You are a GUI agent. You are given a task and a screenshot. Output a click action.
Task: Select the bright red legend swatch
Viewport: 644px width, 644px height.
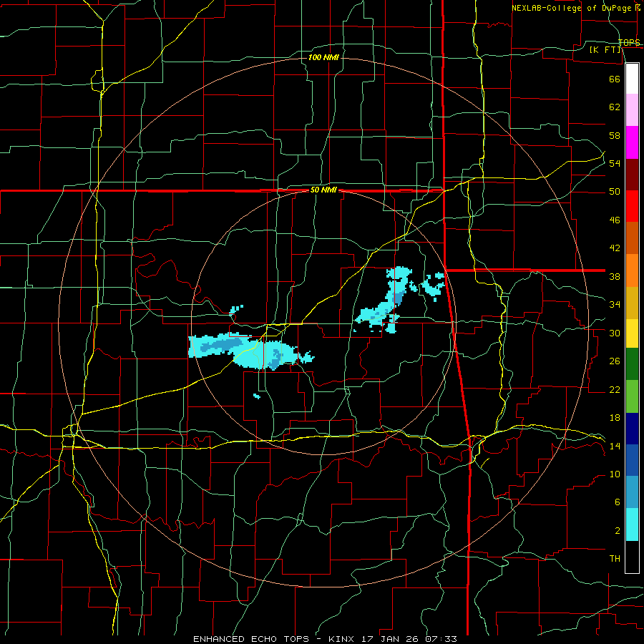[632, 207]
